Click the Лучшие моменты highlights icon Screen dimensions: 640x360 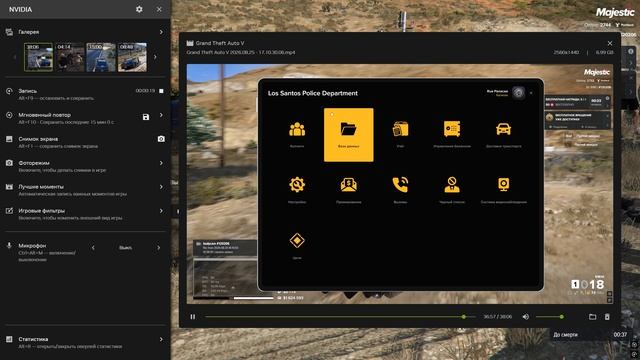click(x=9, y=187)
